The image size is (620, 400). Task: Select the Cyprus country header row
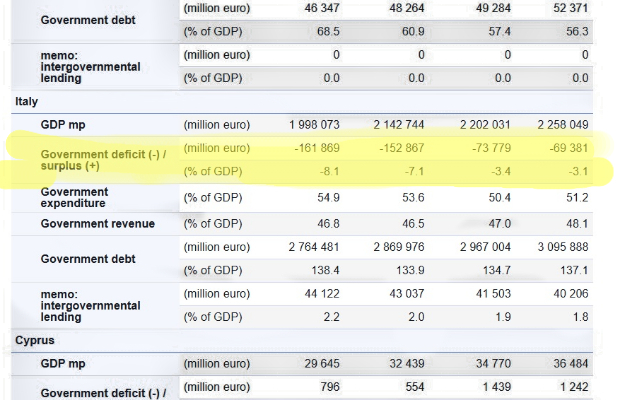(302, 340)
